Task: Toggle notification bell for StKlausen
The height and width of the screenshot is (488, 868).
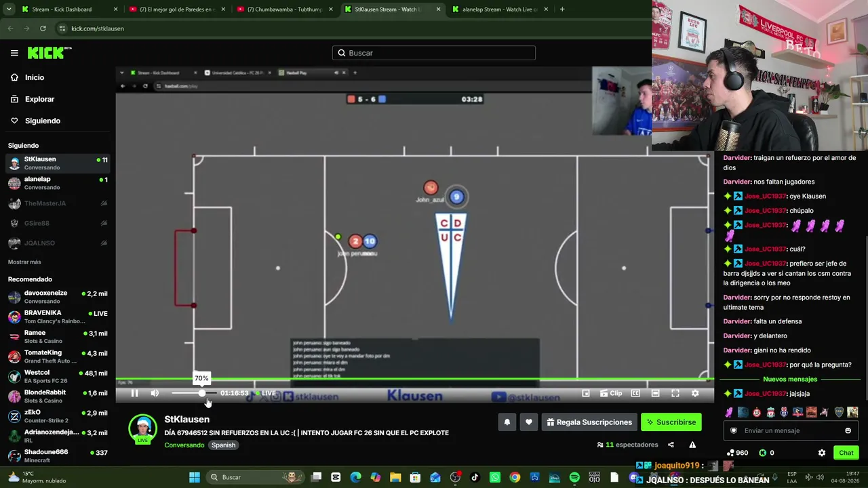Action: pyautogui.click(x=507, y=422)
